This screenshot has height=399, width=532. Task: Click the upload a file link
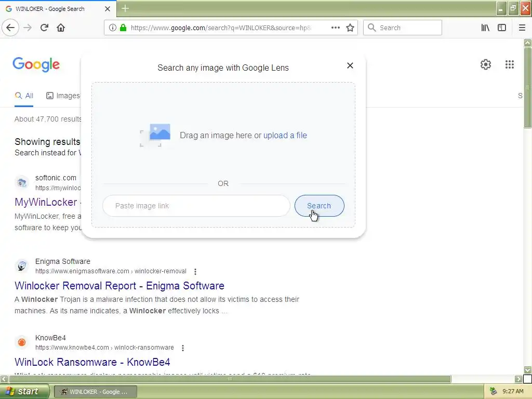coord(285,136)
